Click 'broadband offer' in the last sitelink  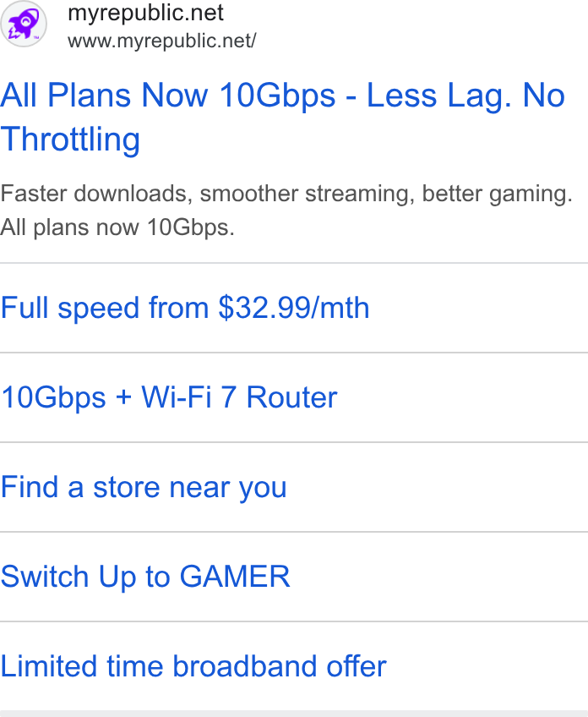[x=280, y=665]
